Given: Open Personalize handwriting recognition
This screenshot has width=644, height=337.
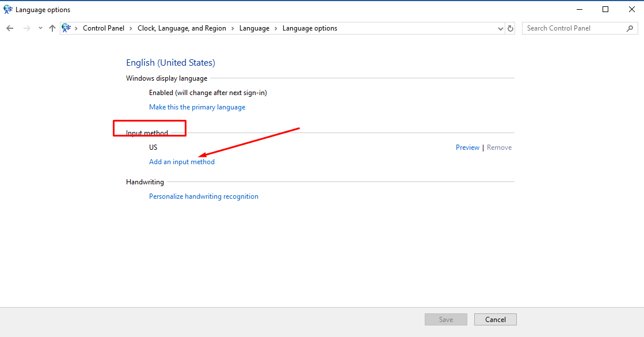Looking at the screenshot, I should (x=204, y=196).
